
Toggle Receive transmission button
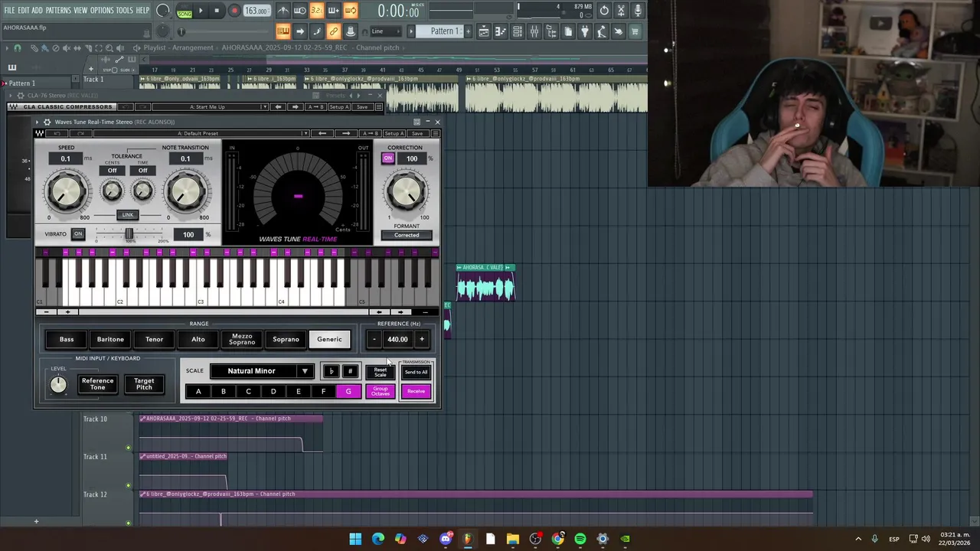tap(416, 392)
